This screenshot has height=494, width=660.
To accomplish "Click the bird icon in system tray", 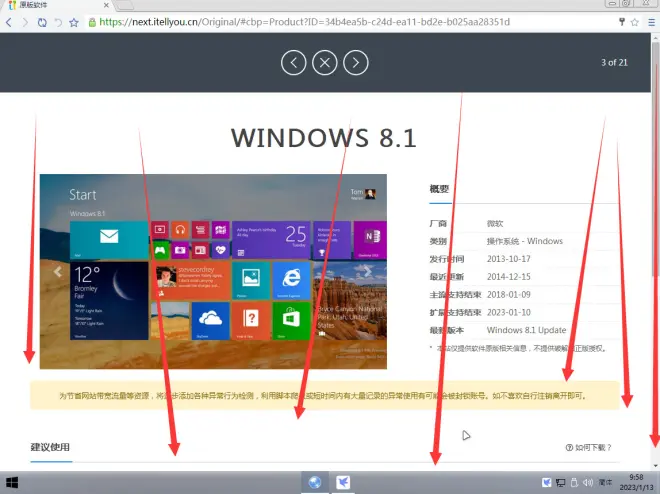I will [546, 482].
